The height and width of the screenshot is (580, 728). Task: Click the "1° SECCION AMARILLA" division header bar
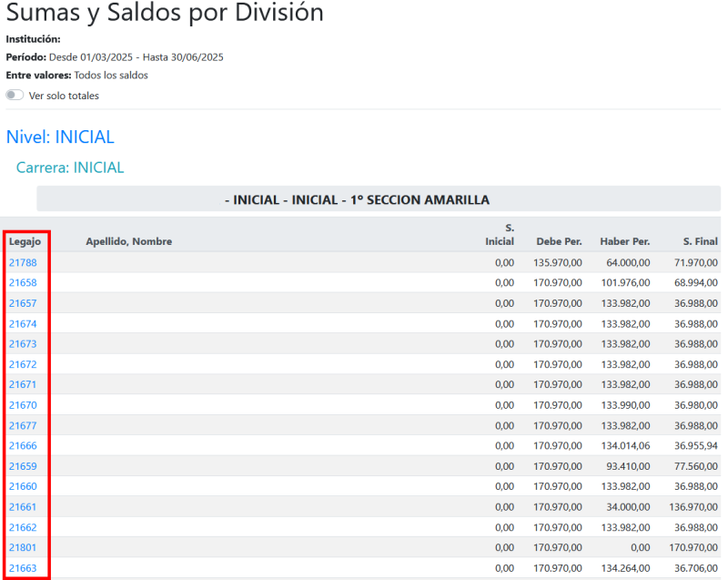click(x=379, y=199)
